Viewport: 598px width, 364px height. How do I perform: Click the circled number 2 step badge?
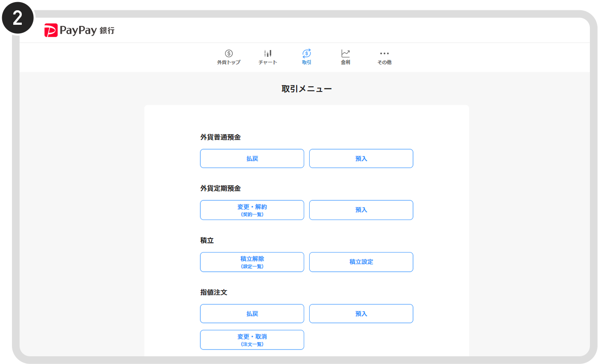17,17
